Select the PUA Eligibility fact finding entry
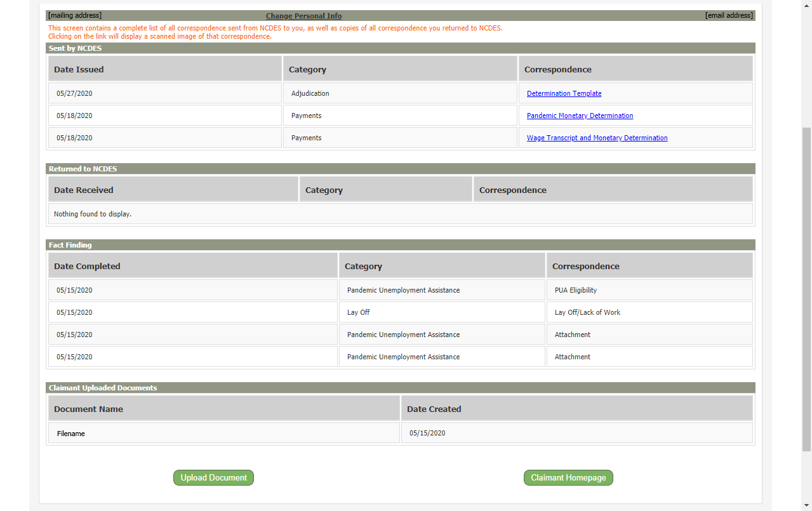 [x=575, y=290]
